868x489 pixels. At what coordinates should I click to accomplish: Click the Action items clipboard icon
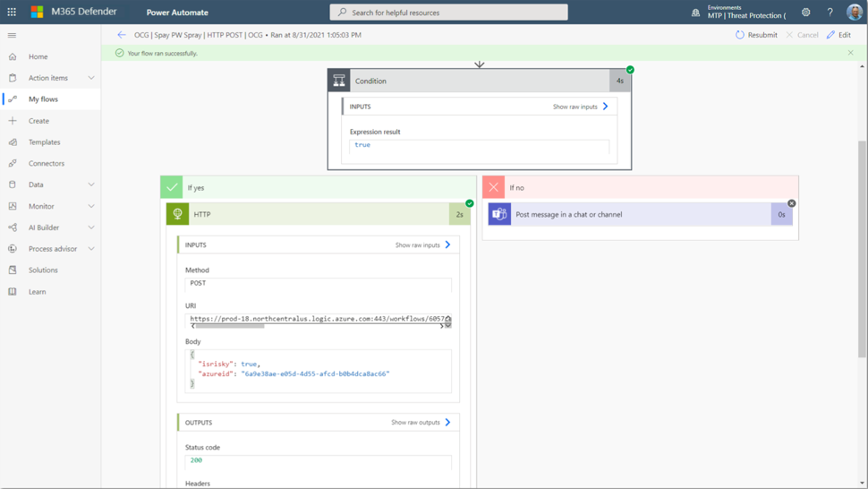(13, 78)
